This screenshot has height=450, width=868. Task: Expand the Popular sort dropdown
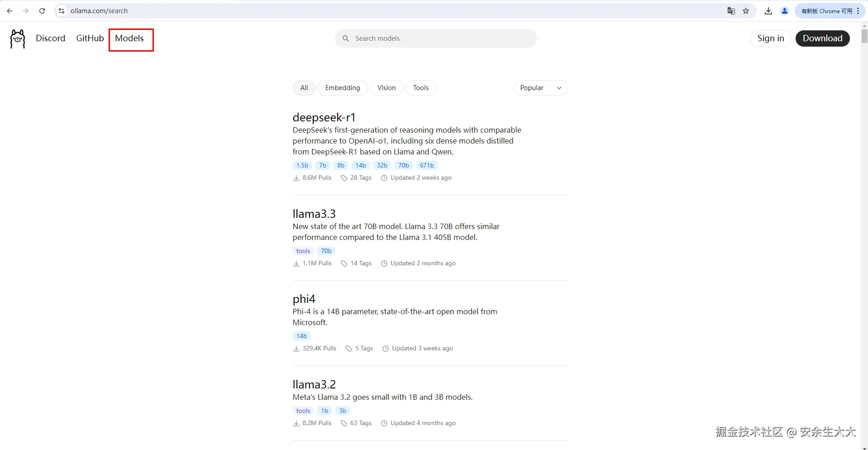(x=541, y=88)
